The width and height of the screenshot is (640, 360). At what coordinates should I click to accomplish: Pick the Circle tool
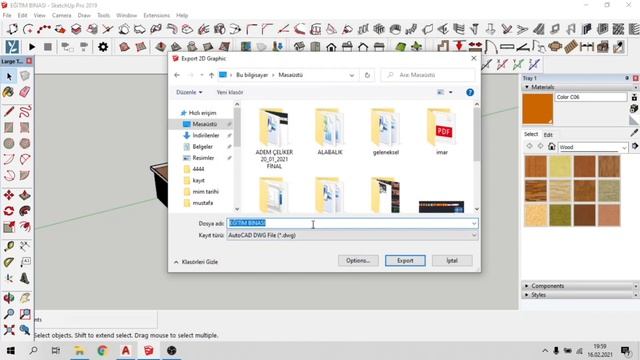[9, 143]
